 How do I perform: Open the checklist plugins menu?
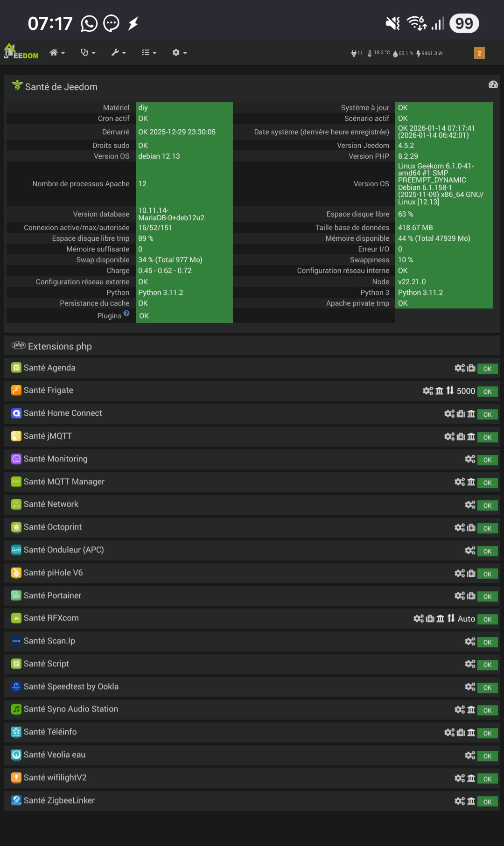click(x=149, y=53)
